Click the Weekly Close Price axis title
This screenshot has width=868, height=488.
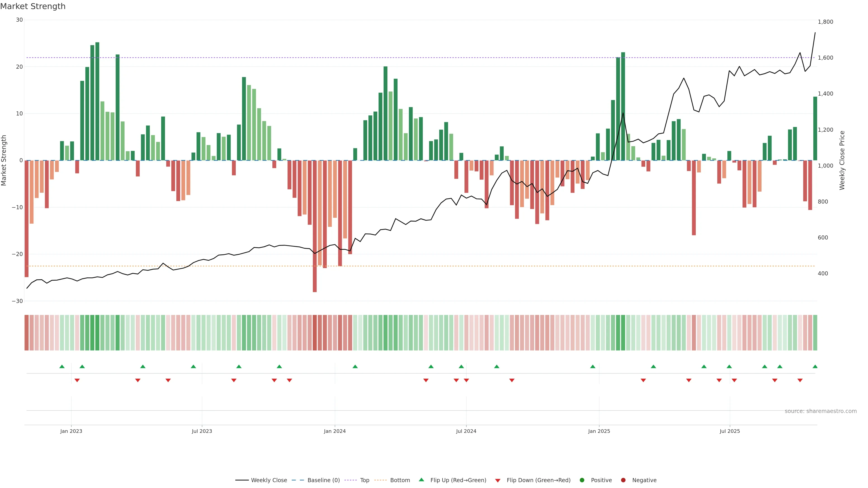842,160
